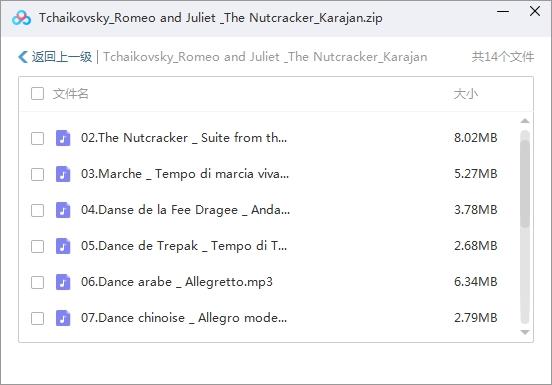This screenshot has height=385, width=552.
Task: Minimize the zip preview window
Action: pos(503,12)
